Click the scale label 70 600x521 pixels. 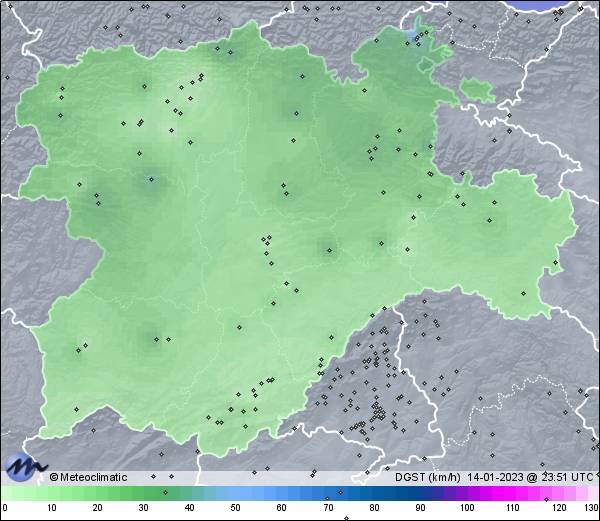click(x=328, y=508)
